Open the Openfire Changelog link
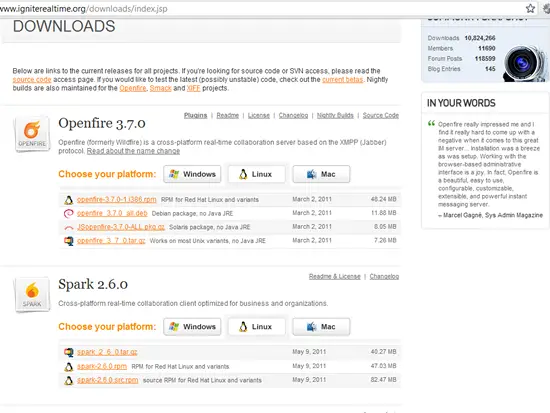 [x=293, y=115]
